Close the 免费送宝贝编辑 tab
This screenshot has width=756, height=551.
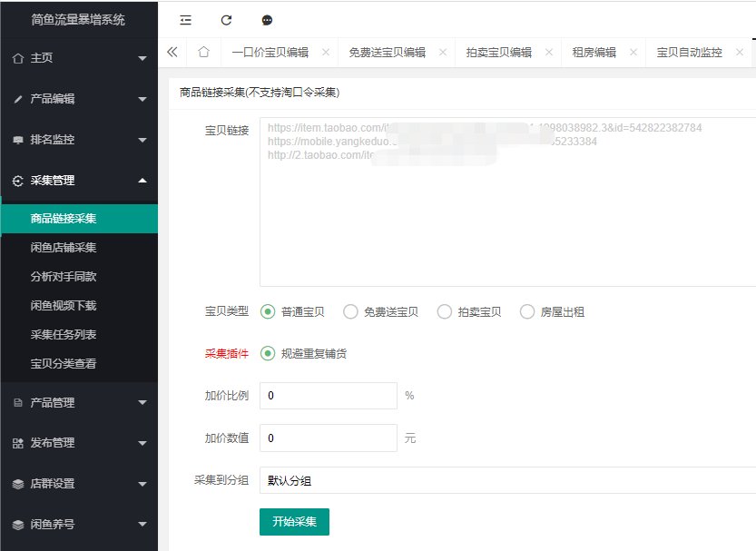pyautogui.click(x=443, y=53)
